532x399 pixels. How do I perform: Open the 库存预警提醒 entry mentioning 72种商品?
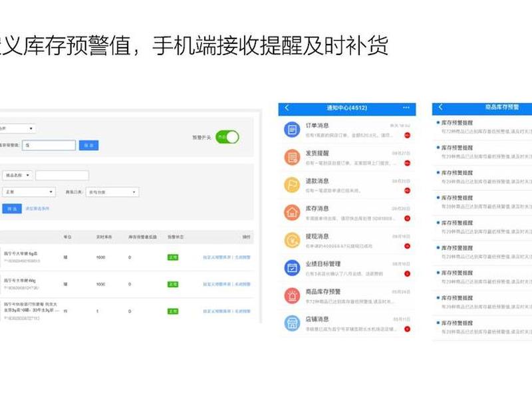(x=482, y=126)
